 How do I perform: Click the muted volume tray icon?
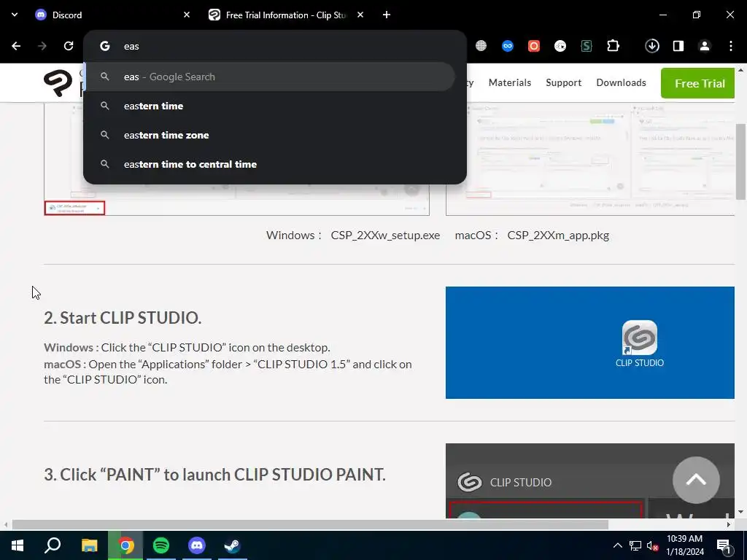(x=652, y=545)
